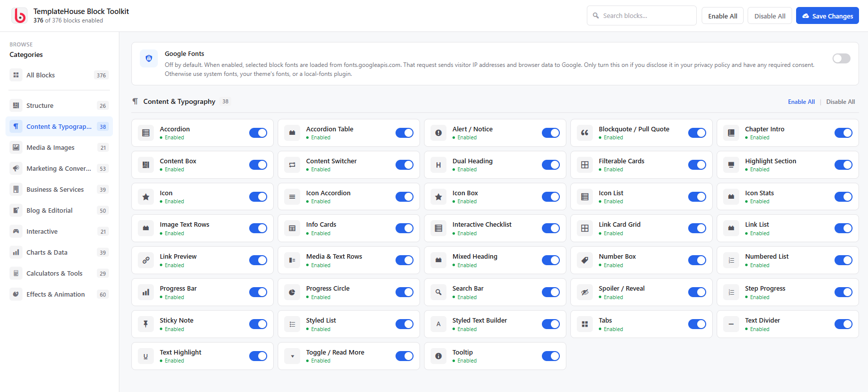Disable the Icon List block toggle
The width and height of the screenshot is (868, 392).
point(697,197)
